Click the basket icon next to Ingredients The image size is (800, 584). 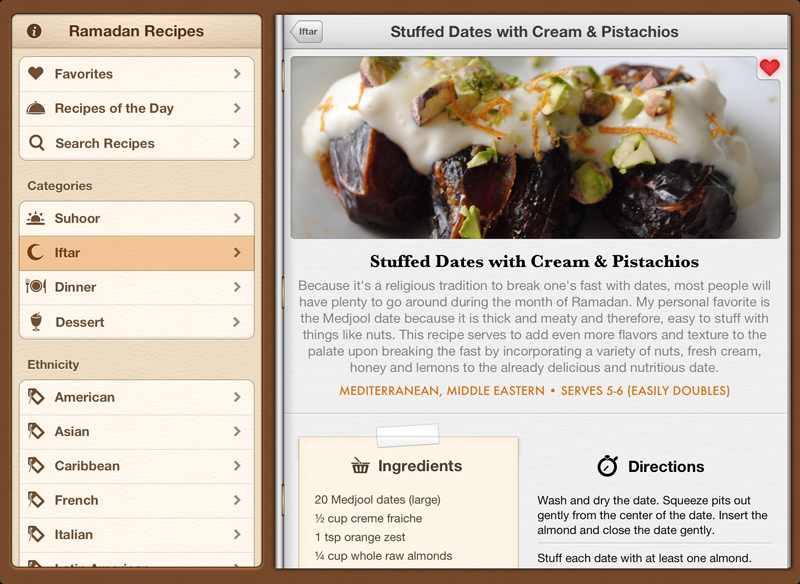[x=360, y=466]
